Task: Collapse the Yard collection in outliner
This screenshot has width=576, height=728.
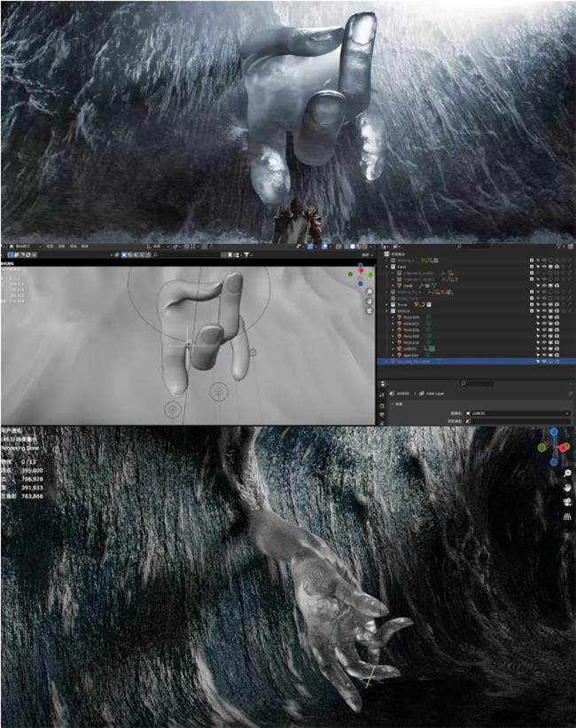Action: (x=386, y=267)
